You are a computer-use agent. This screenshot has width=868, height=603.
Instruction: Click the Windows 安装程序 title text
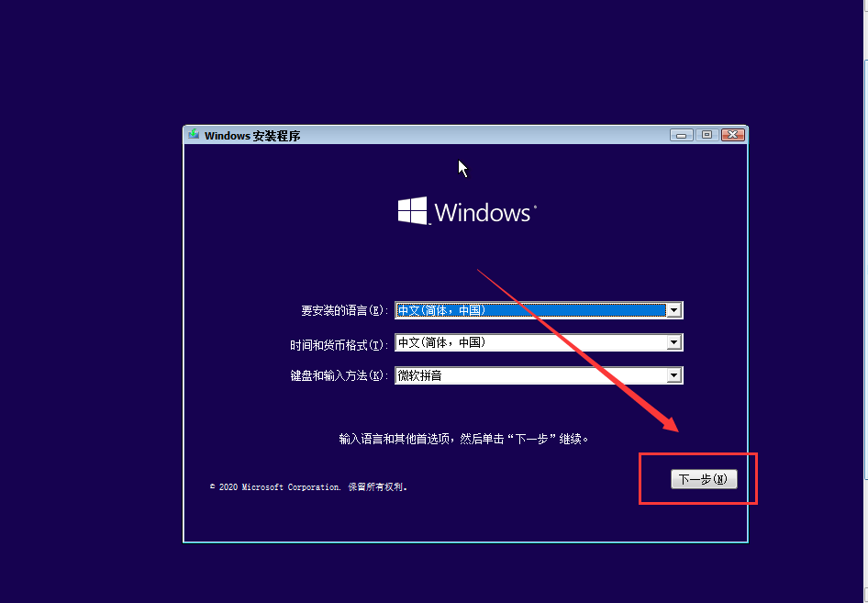252,136
